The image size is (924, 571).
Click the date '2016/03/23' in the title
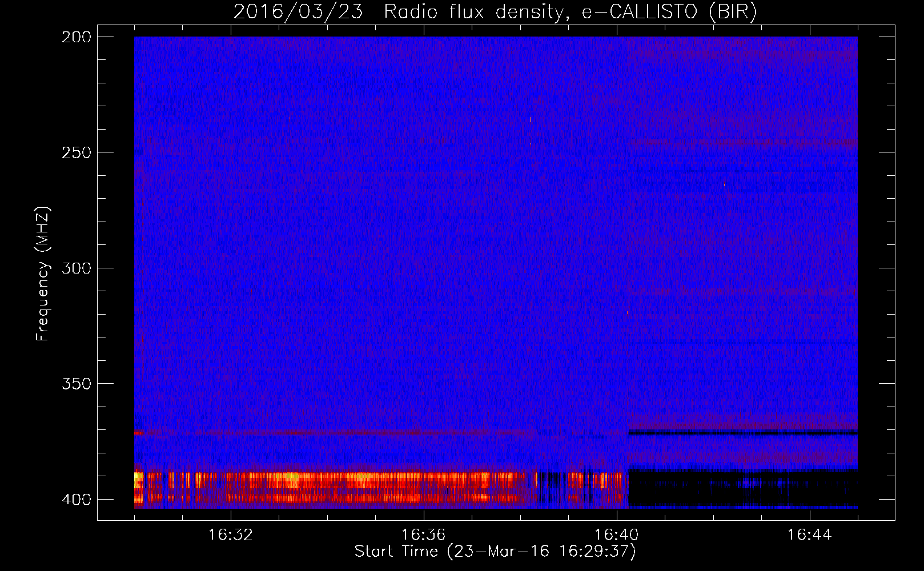298,12
